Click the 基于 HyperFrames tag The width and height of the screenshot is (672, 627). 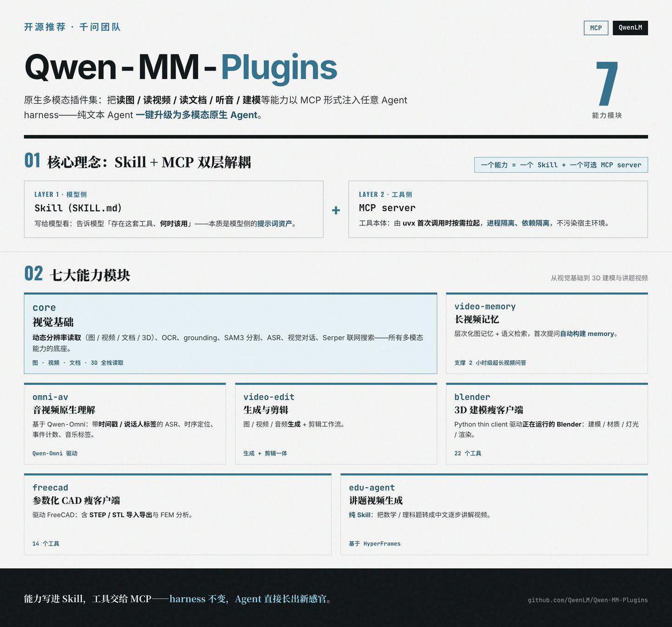(x=375, y=544)
